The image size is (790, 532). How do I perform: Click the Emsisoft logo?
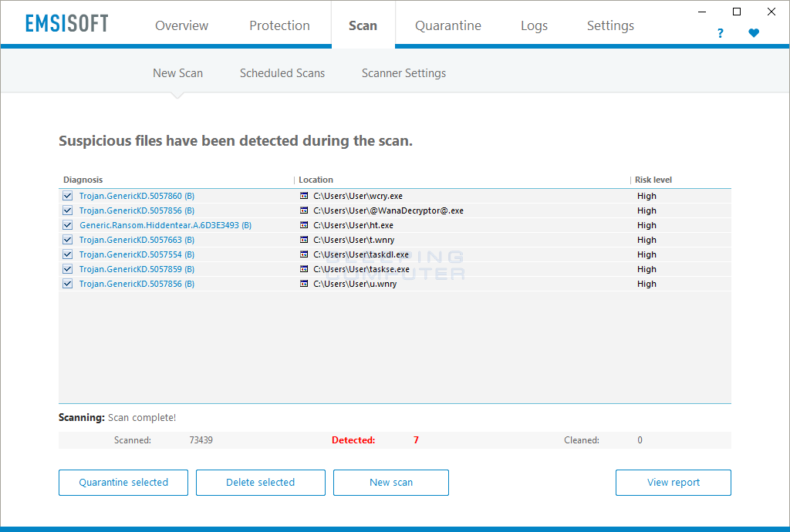(67, 24)
